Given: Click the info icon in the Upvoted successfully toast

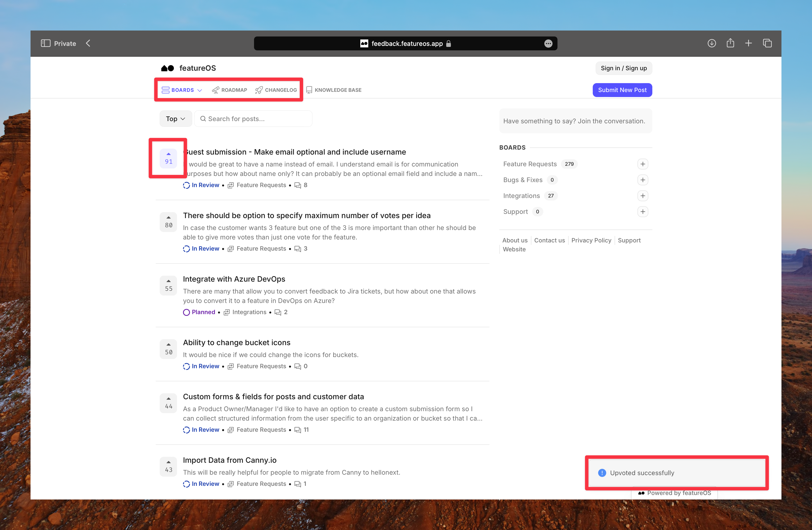Looking at the screenshot, I should click(602, 473).
